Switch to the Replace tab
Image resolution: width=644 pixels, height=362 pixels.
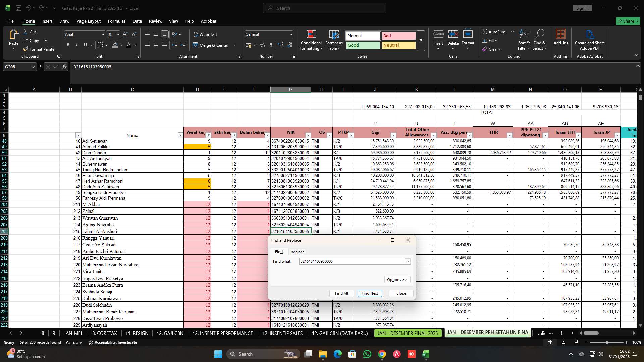tap(297, 252)
